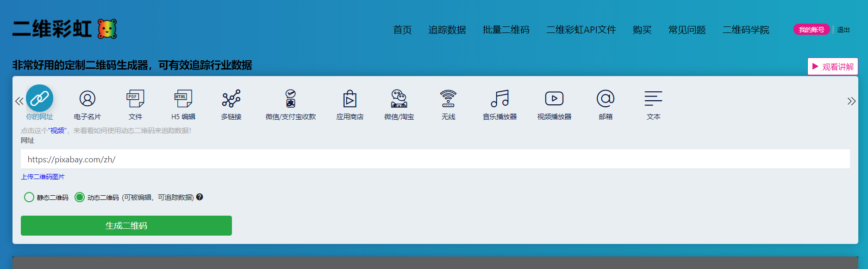Select the 你的网址 link icon
Image resolution: width=868 pixels, height=269 pixels.
39,98
